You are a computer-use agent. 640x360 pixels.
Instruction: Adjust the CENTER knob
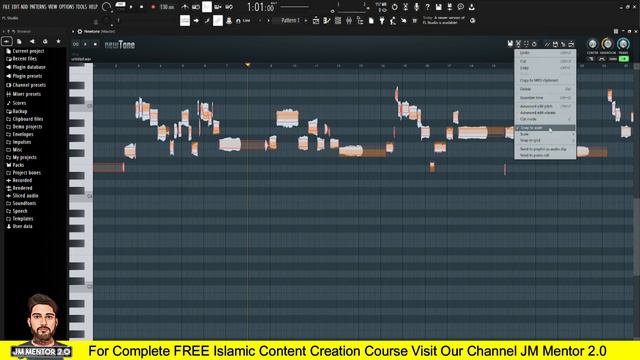592,44
